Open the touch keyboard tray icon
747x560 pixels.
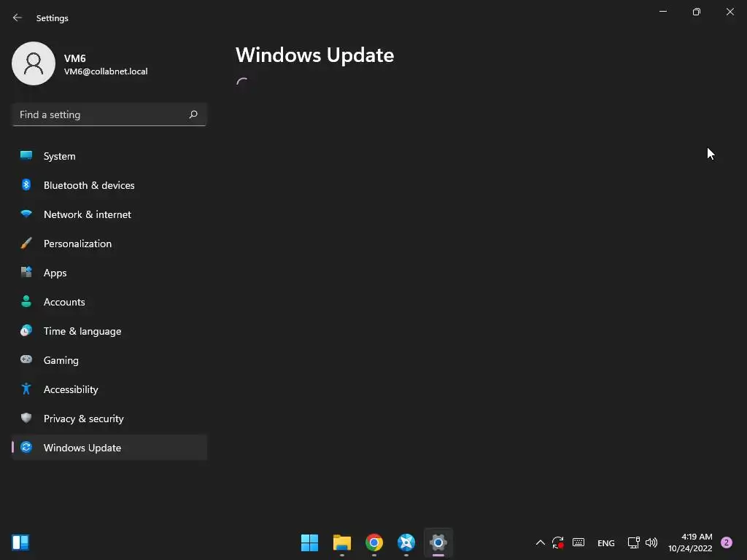578,542
